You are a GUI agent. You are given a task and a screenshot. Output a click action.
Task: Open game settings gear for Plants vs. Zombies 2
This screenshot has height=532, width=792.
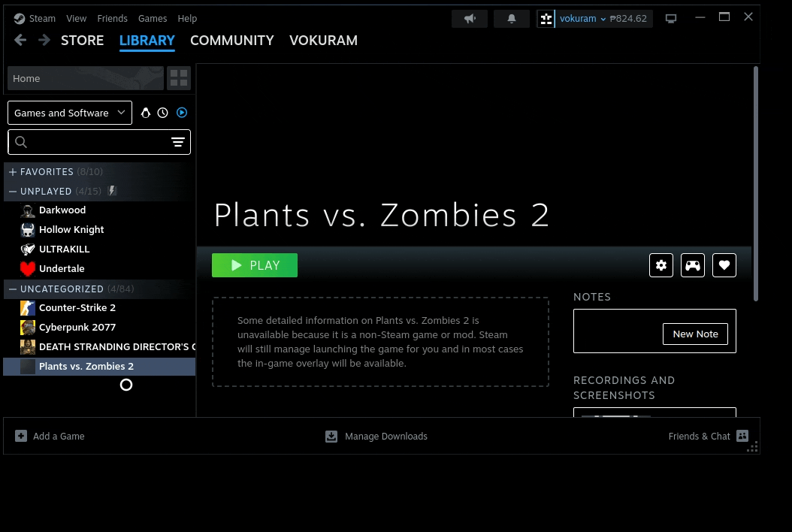(661, 265)
